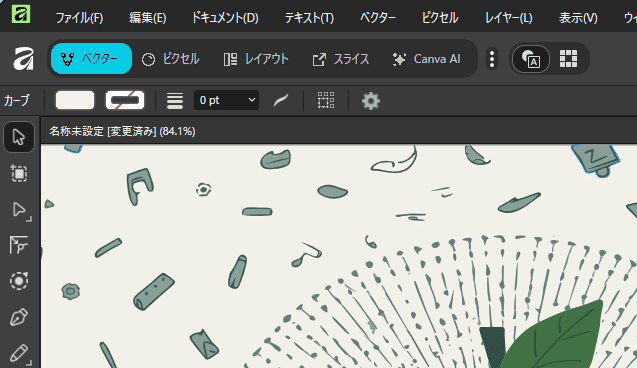Switch to the ベクター studio button

pos(91,59)
